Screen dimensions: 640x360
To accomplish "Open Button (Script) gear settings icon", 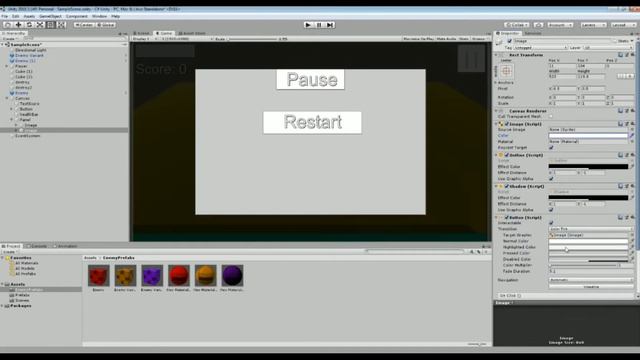I will point(632,218).
